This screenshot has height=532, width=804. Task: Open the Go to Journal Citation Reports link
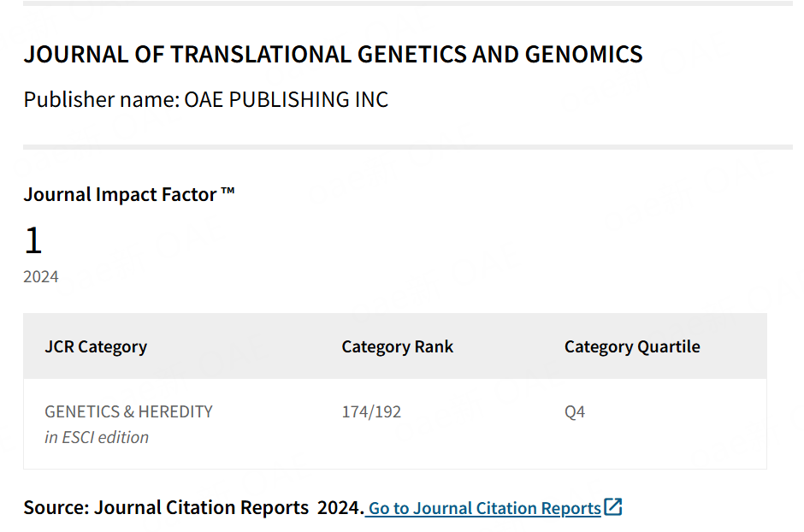pos(485,508)
